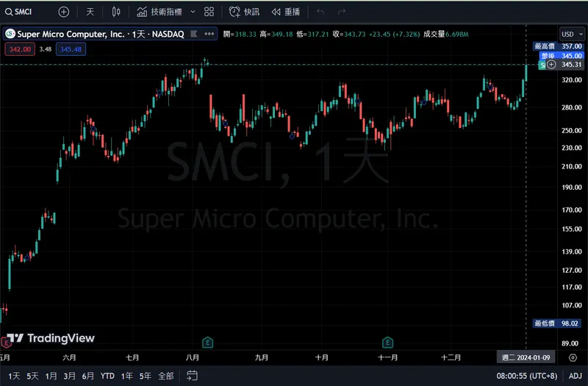The image size is (588, 386).
Task: Open the go-to-date calendar icon
Action: [192, 376]
